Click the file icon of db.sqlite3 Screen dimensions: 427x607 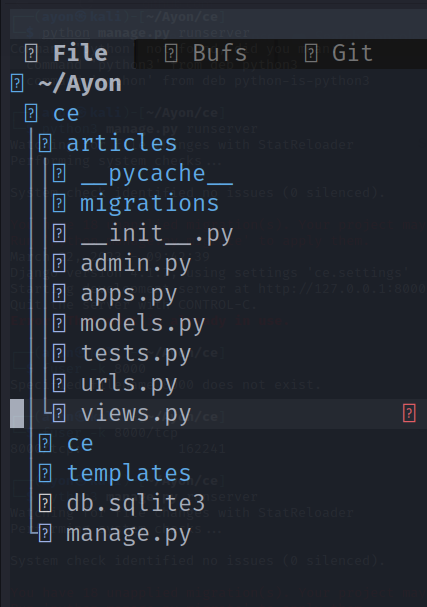tap(45, 504)
